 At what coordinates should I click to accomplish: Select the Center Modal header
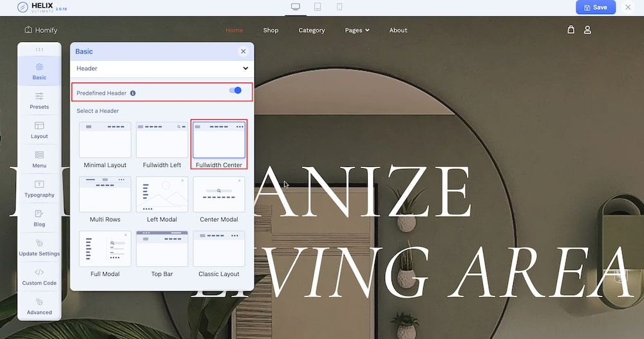click(219, 200)
